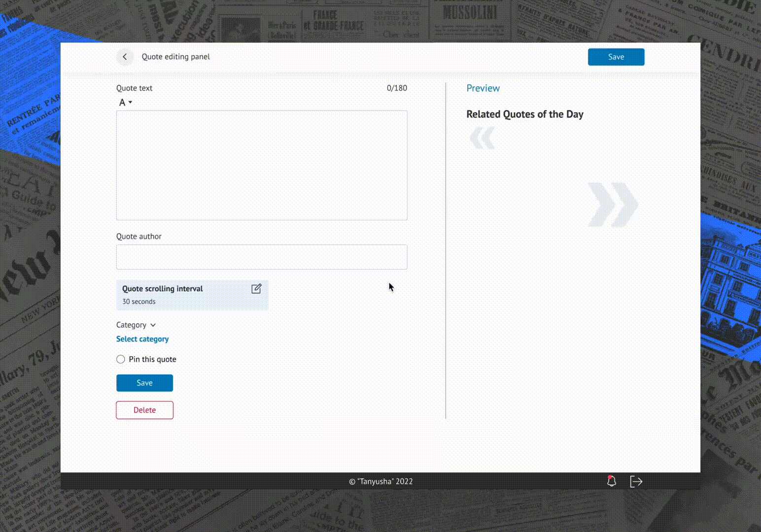Enable the Pin this quote radio button
Image resolution: width=761 pixels, height=532 pixels.
121,359
